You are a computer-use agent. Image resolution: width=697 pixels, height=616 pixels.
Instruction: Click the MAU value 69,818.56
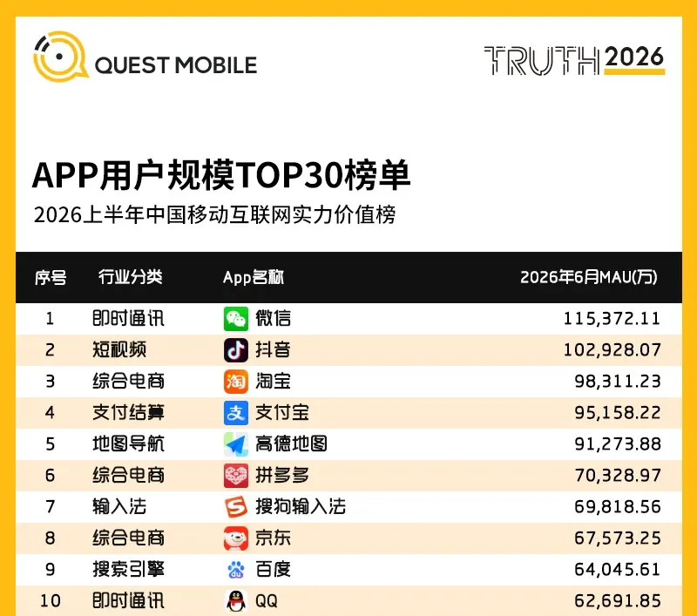pos(618,507)
